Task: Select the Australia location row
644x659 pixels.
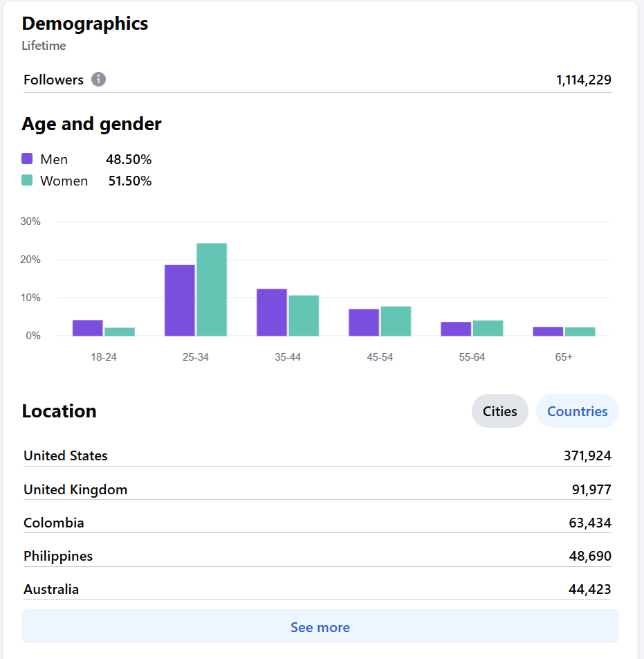Action: click(x=317, y=589)
